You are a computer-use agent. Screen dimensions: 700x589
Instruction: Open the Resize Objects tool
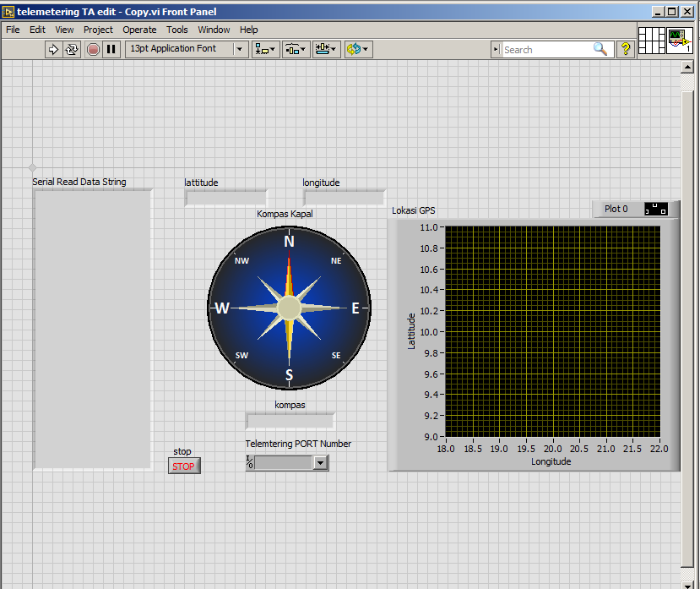click(x=326, y=49)
